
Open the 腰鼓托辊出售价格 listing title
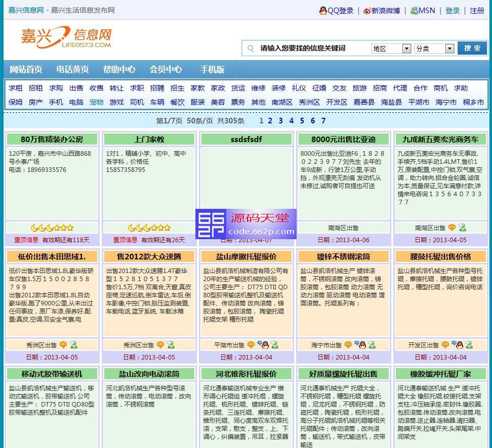tap(440, 256)
